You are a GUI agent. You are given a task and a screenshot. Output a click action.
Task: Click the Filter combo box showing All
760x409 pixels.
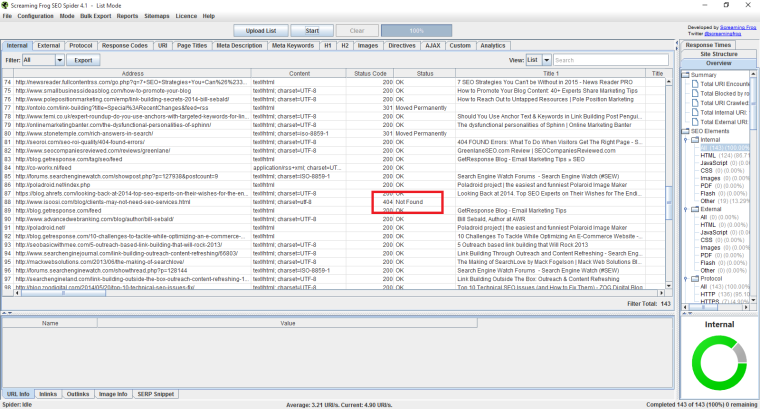pos(43,60)
